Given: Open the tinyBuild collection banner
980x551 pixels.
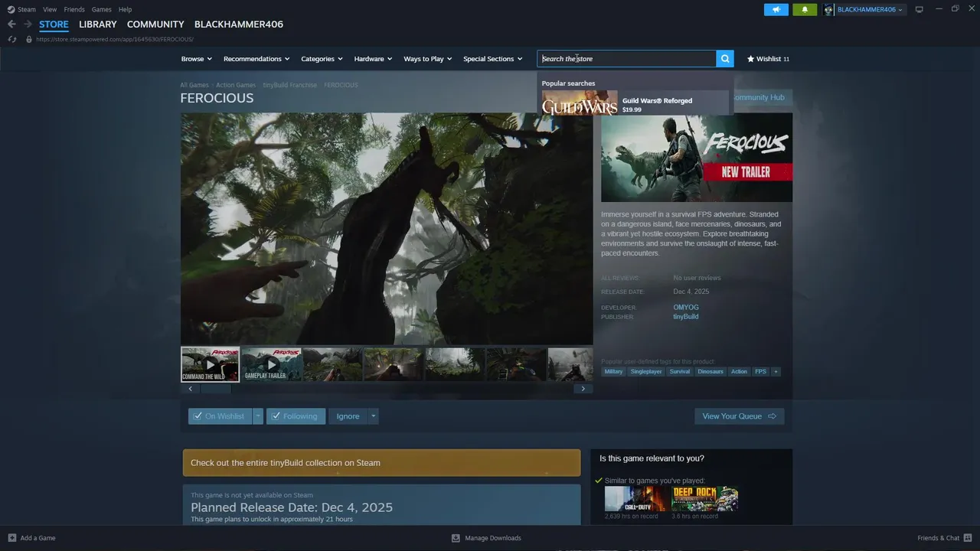Looking at the screenshot, I should 381,463.
